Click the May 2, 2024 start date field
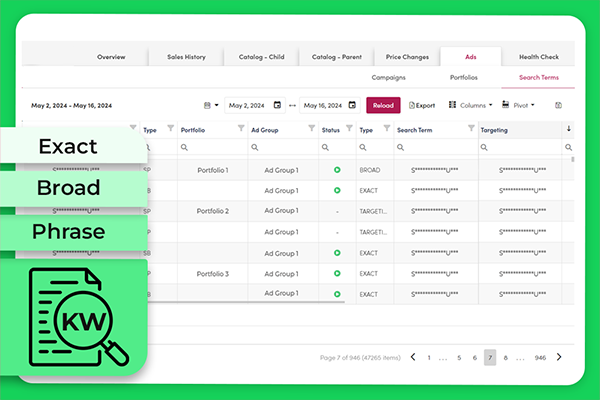The image size is (600, 400). click(x=255, y=105)
